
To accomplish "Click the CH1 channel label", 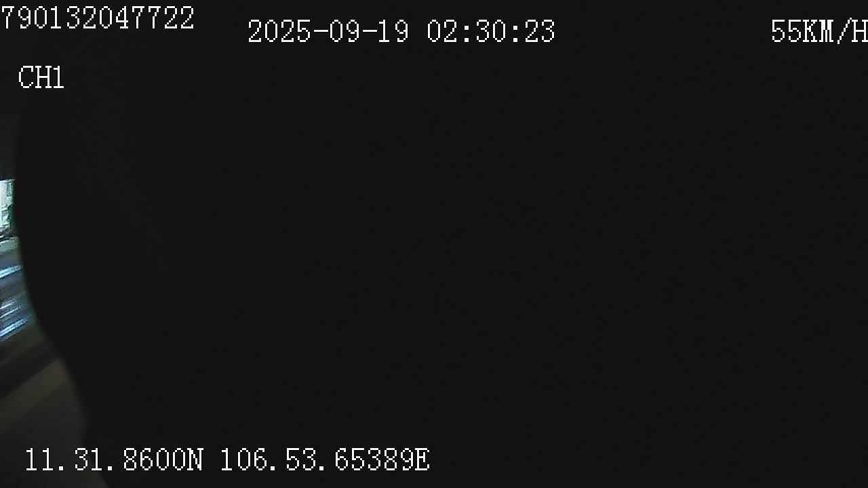I will [x=41, y=78].
